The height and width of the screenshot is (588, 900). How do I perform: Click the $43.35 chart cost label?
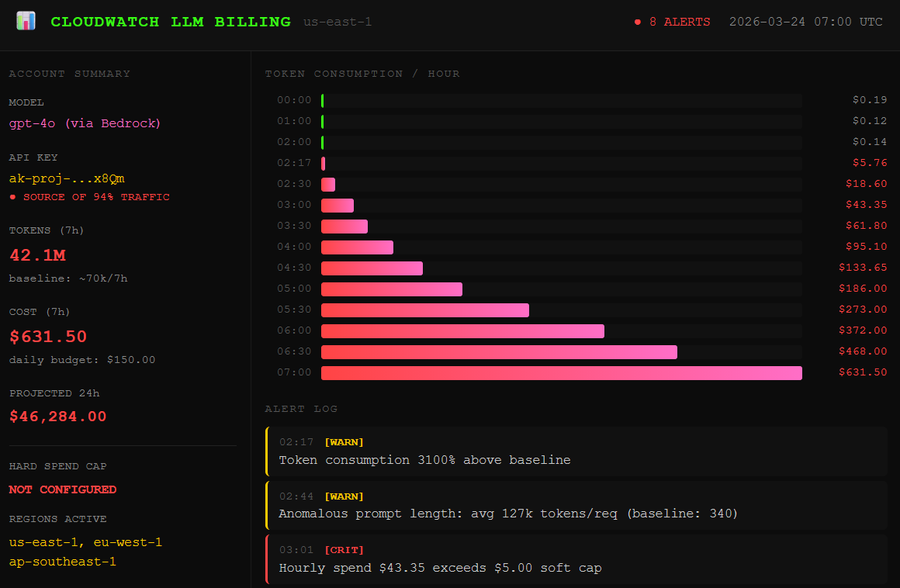(866, 204)
